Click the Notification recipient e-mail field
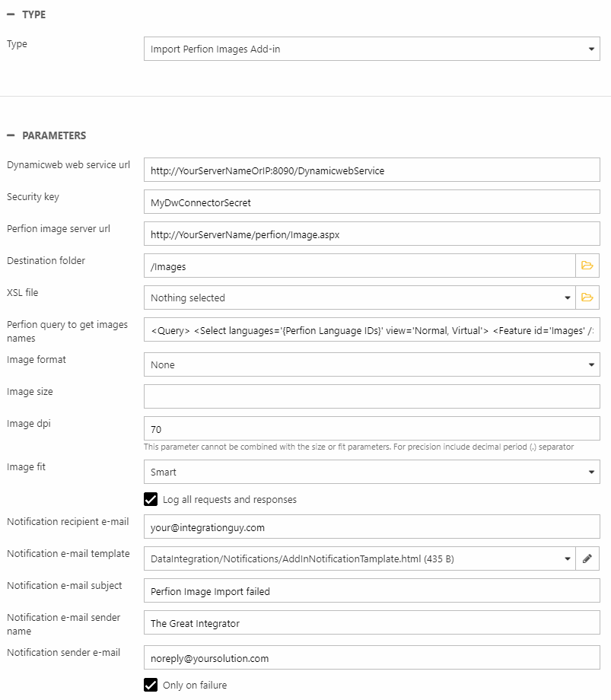The height and width of the screenshot is (700, 611). tap(371, 527)
